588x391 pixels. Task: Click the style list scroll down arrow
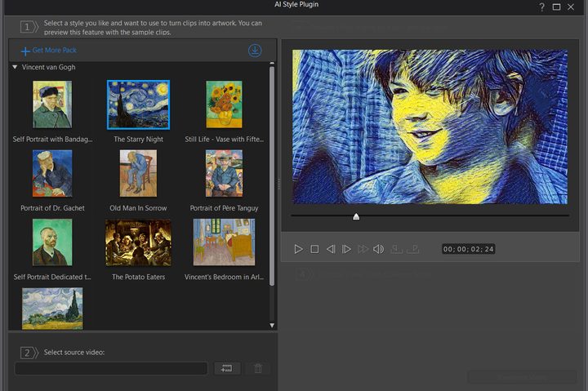(272, 326)
